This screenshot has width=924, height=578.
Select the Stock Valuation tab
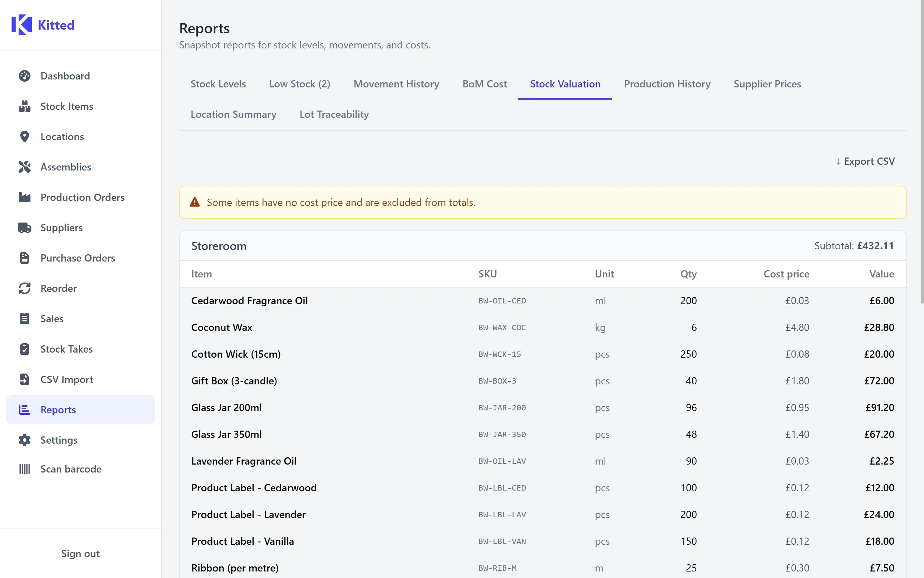[565, 84]
